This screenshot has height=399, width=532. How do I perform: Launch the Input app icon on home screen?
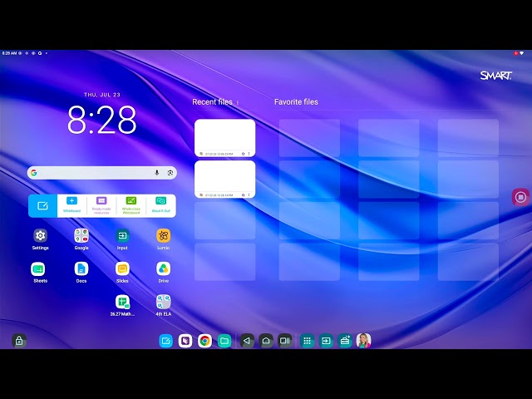(x=122, y=235)
